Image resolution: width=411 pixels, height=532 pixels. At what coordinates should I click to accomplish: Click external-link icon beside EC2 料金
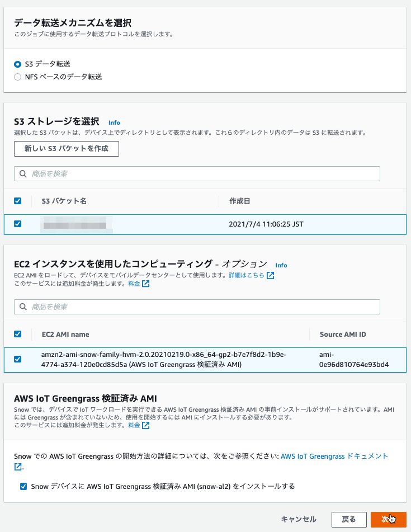(146, 284)
